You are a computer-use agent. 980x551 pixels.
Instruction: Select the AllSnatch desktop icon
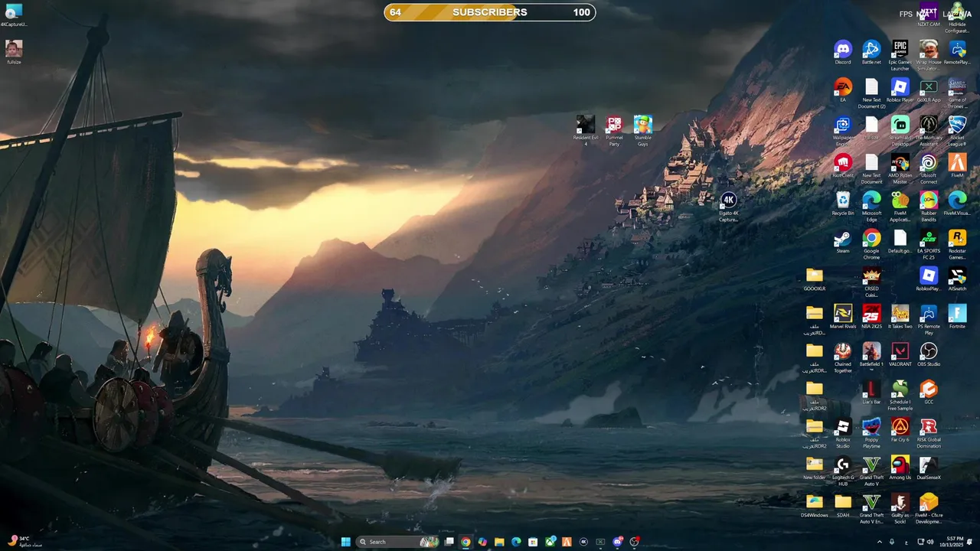(957, 279)
